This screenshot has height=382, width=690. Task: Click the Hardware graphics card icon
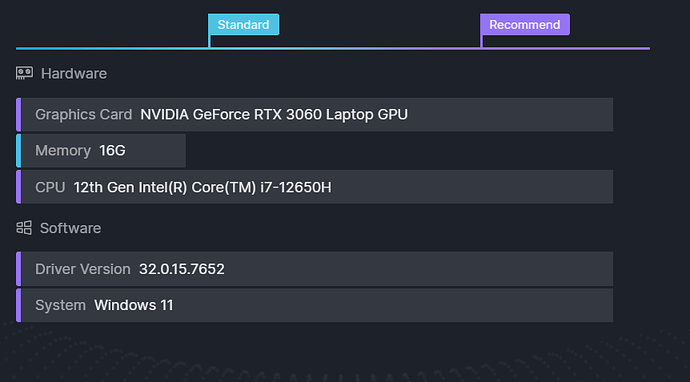24,73
